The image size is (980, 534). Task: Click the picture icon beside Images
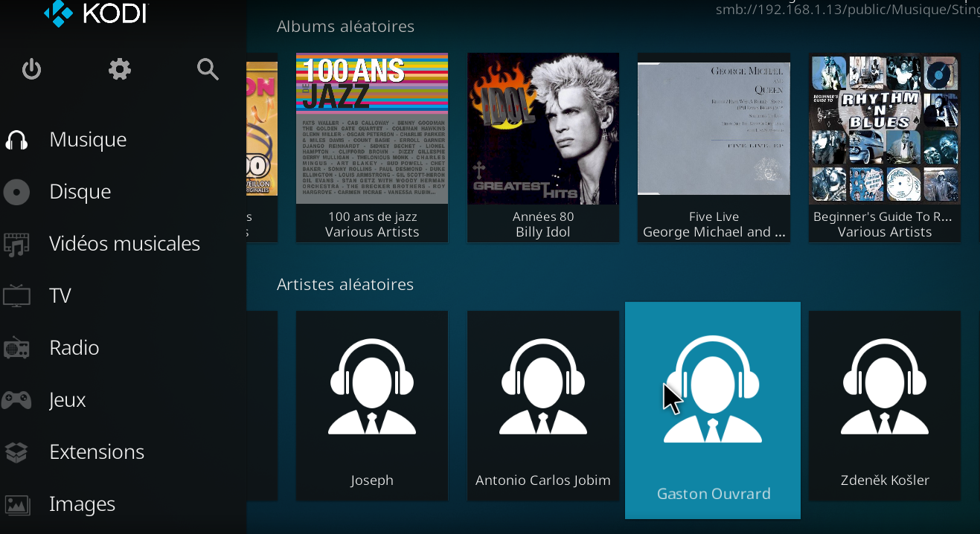pos(16,504)
